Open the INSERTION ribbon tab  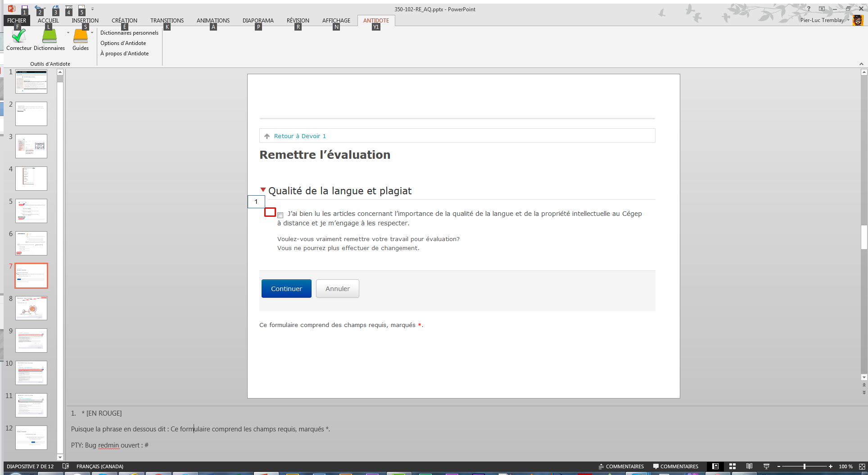tap(85, 20)
